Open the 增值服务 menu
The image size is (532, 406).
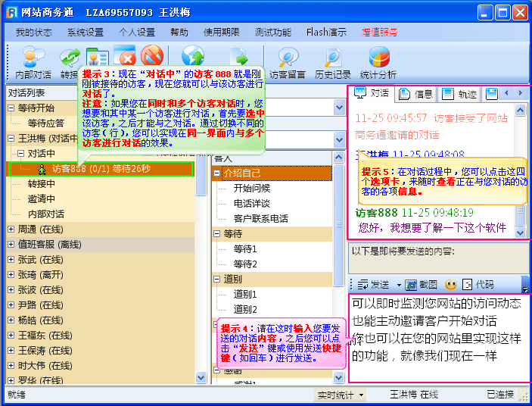pyautogui.click(x=380, y=33)
